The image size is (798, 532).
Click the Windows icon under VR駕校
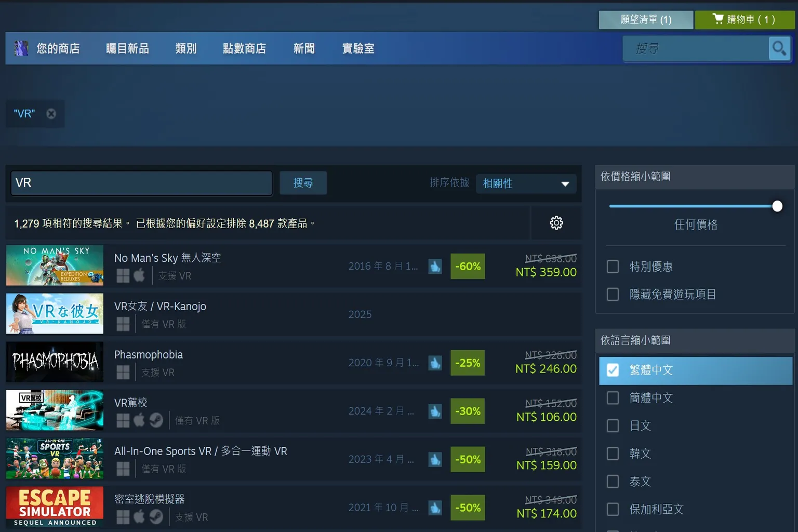[123, 420]
